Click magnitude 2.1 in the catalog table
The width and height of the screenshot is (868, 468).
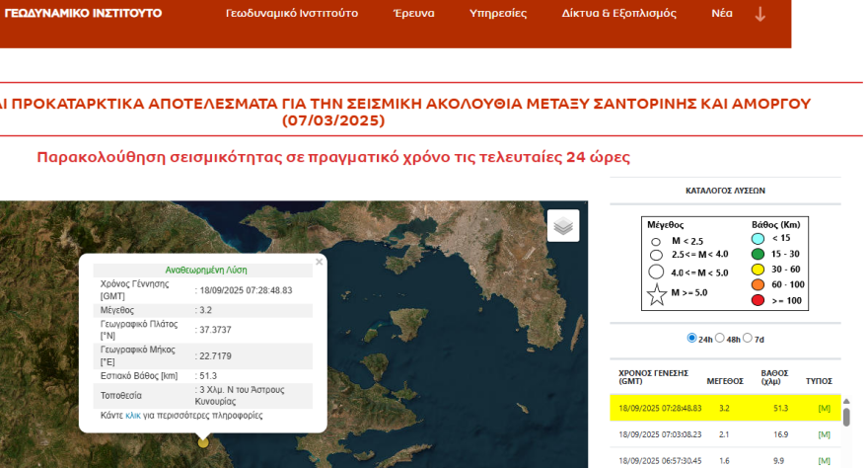point(724,434)
